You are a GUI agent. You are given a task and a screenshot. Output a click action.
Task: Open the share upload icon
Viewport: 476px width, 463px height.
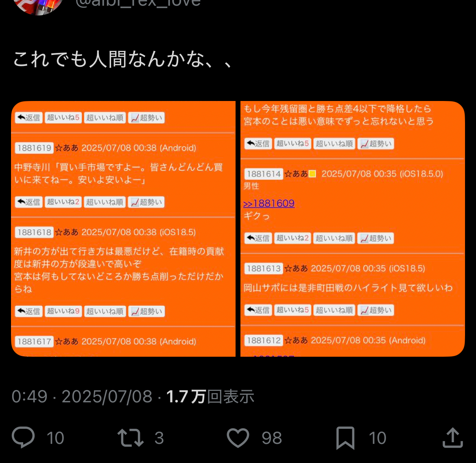coord(453,437)
